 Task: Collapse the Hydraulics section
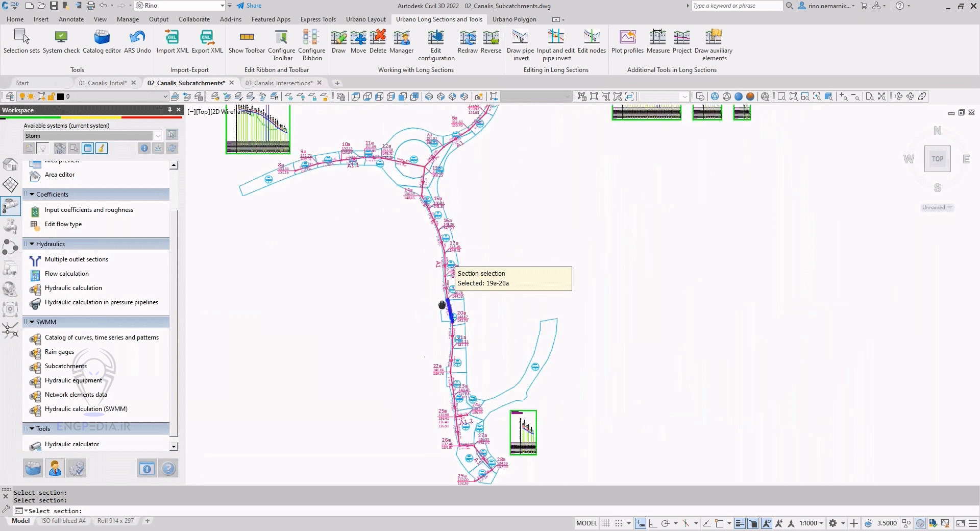point(32,244)
